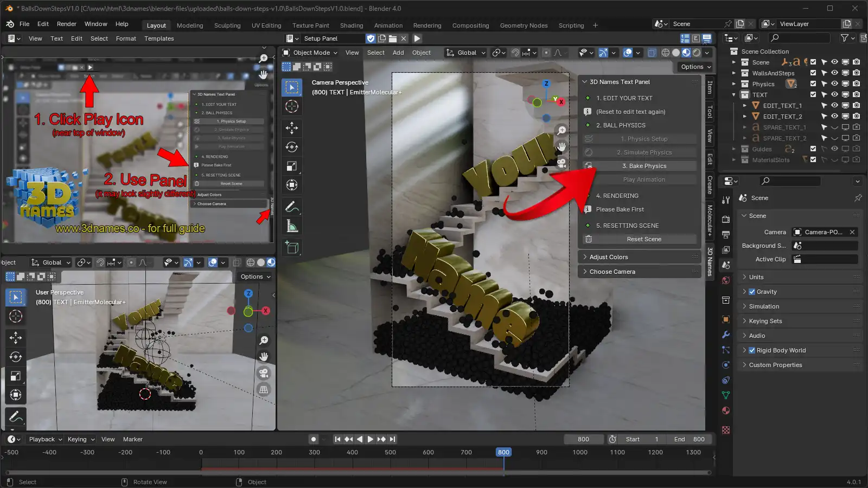Run script with Setup Panel play icon
The height and width of the screenshot is (488, 868).
point(417,38)
